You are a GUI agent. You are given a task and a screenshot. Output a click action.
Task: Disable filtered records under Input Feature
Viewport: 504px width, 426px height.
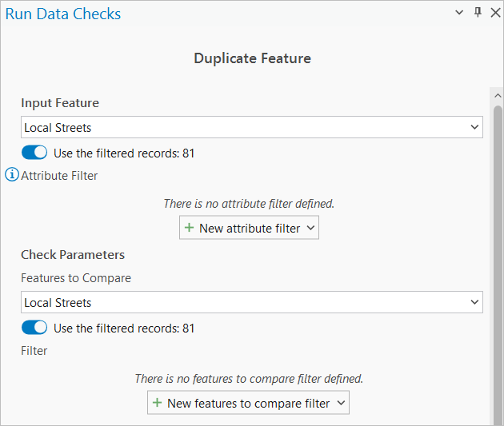[34, 153]
